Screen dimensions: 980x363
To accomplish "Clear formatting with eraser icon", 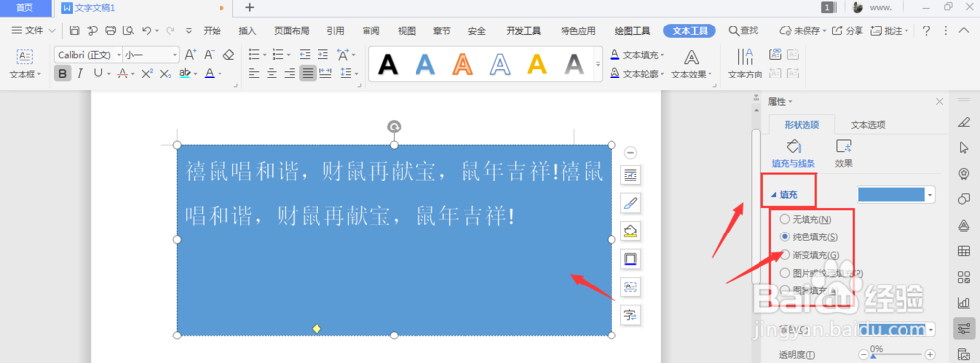I will coord(228,55).
